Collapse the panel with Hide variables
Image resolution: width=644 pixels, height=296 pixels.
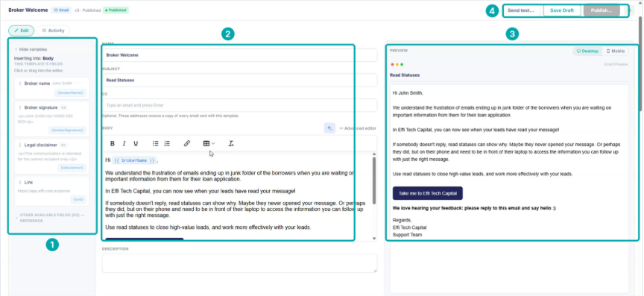pos(31,49)
